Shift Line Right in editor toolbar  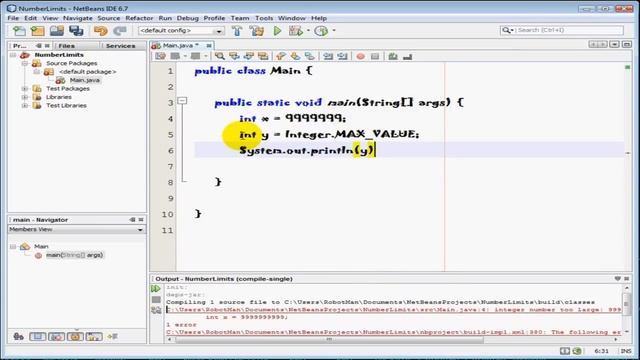click(x=342, y=56)
